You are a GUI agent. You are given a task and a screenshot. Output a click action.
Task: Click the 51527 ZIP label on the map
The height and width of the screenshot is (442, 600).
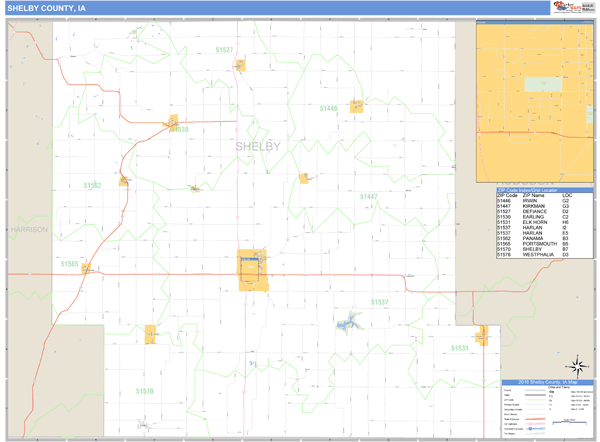pos(224,50)
